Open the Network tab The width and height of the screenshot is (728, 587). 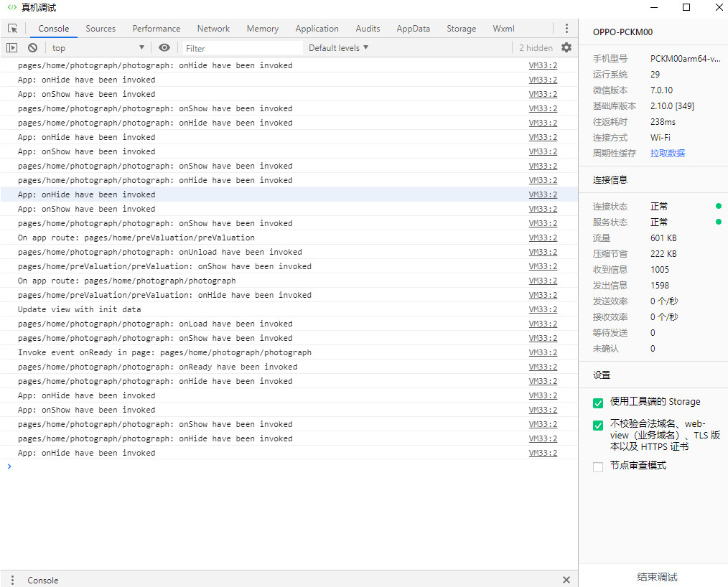click(x=213, y=29)
